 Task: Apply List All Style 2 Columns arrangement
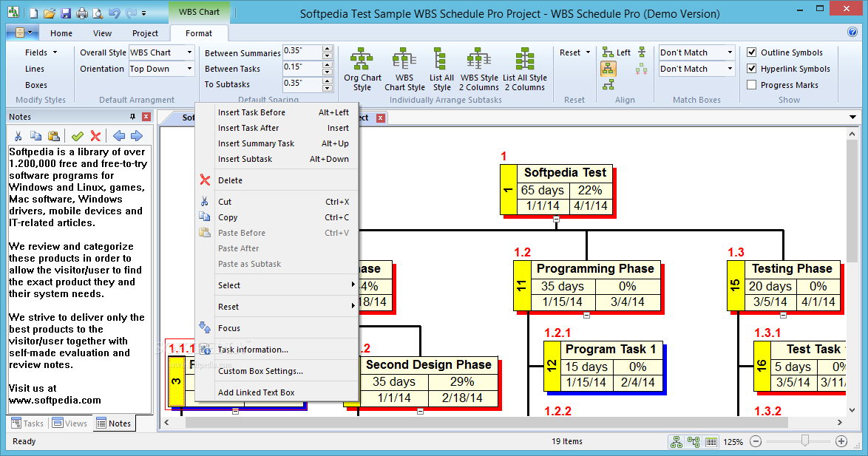pyautogui.click(x=525, y=69)
